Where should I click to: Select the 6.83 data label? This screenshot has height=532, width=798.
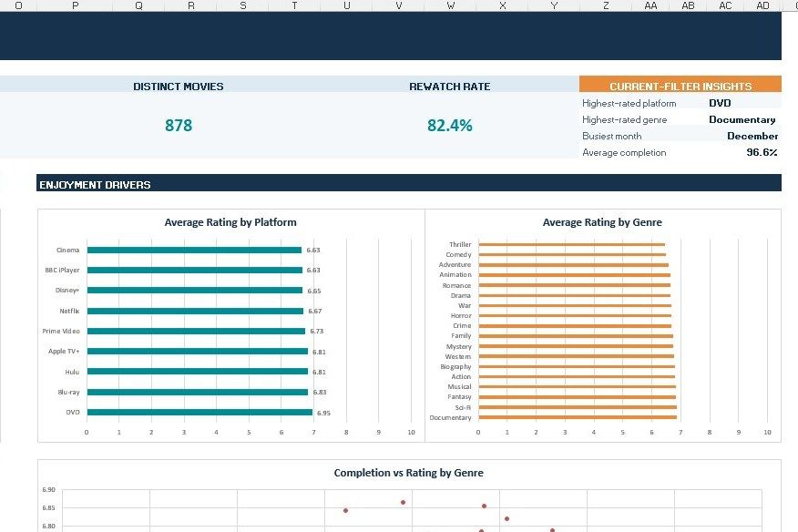320,392
